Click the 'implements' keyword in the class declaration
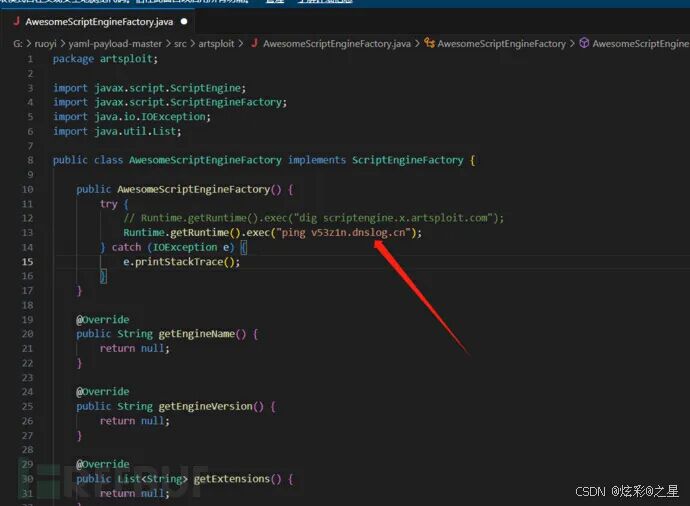The image size is (690, 506). (x=317, y=160)
